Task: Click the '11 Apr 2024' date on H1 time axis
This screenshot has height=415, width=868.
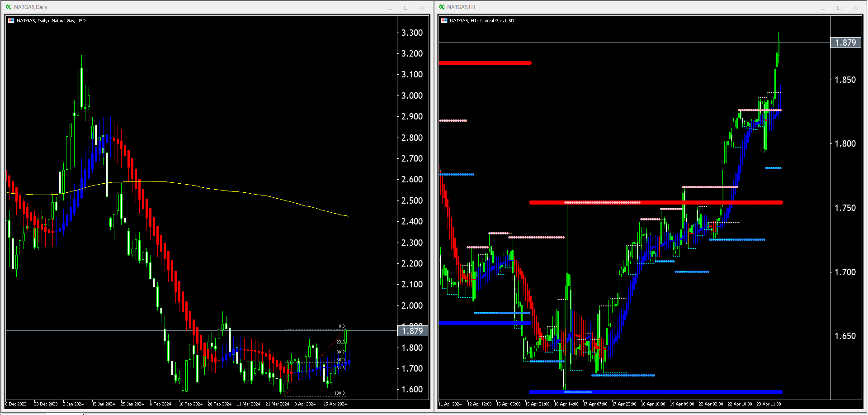Action: 450,404
